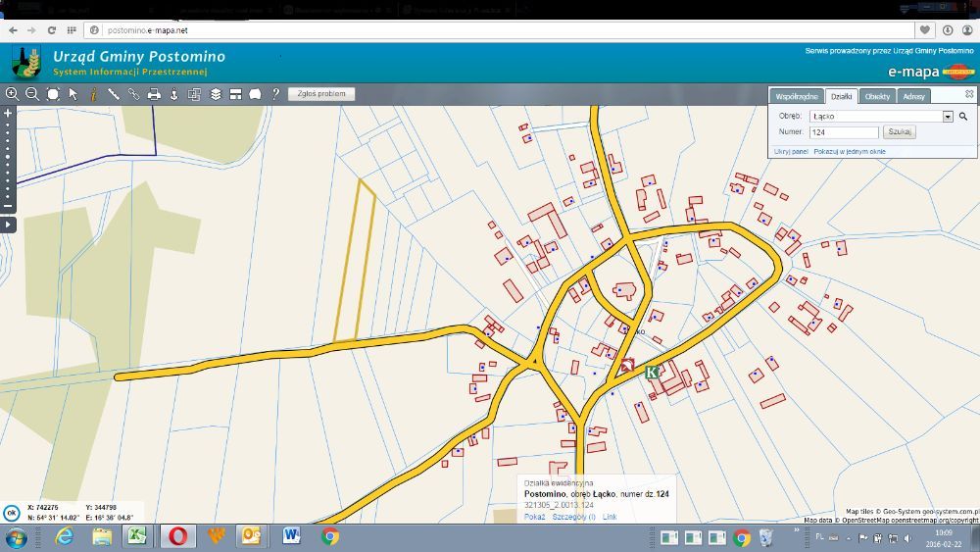980x552 pixels.
Task: Click the full extent view icon
Action: (53, 94)
